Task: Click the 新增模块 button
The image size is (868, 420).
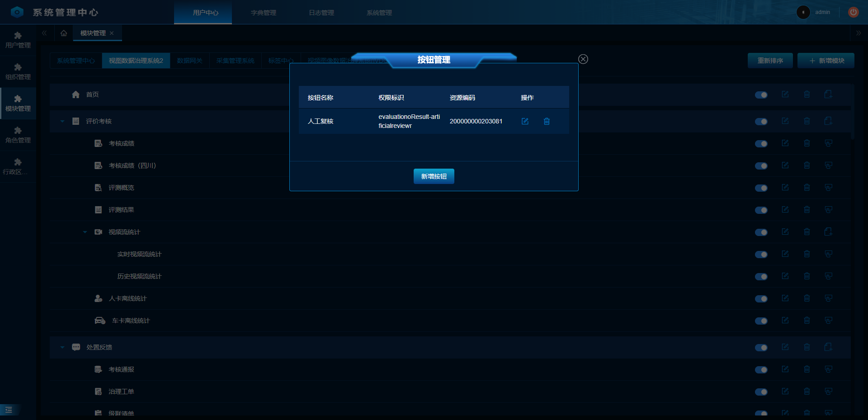Action: pos(826,61)
